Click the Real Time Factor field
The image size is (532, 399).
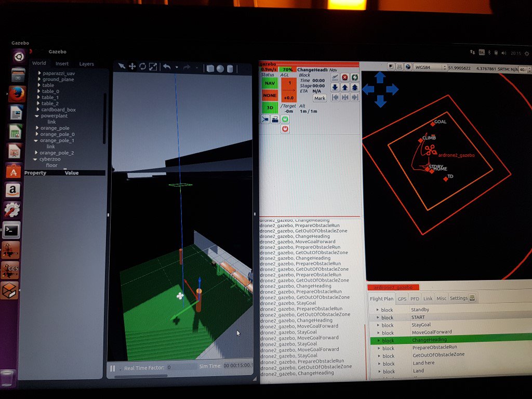(181, 367)
